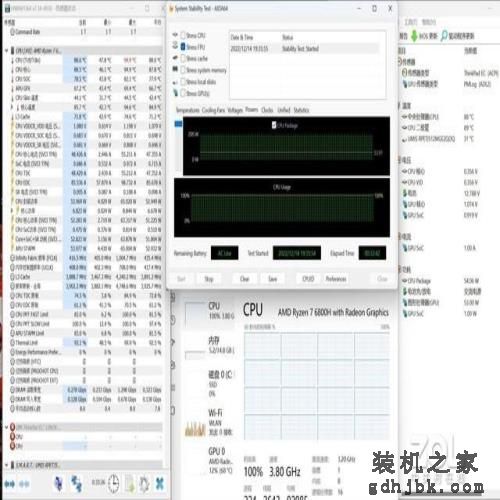Select GPU 0 in Task Manager

point(210,461)
